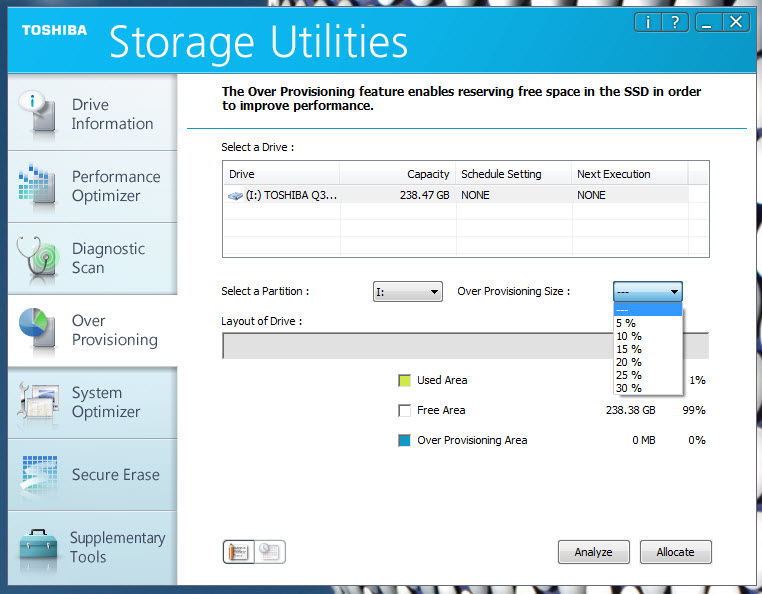Select the Performance Optimizer sidebar icon

[36, 186]
